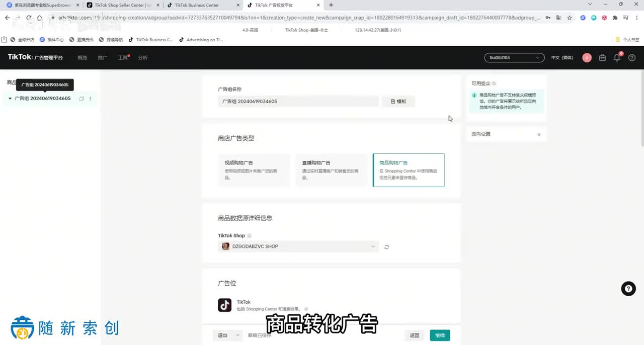
Task: Collapse the 广告组 20240619034605 tree item
Action: (10, 99)
